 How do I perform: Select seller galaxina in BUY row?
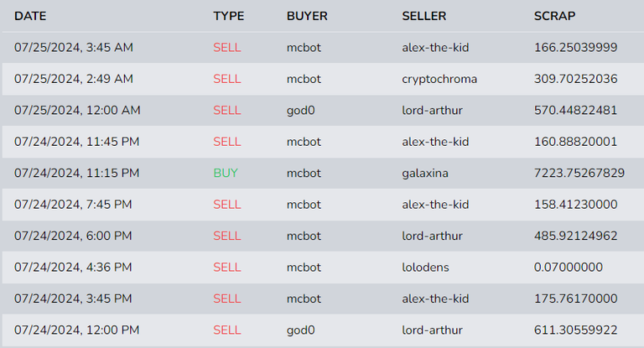coord(424,173)
